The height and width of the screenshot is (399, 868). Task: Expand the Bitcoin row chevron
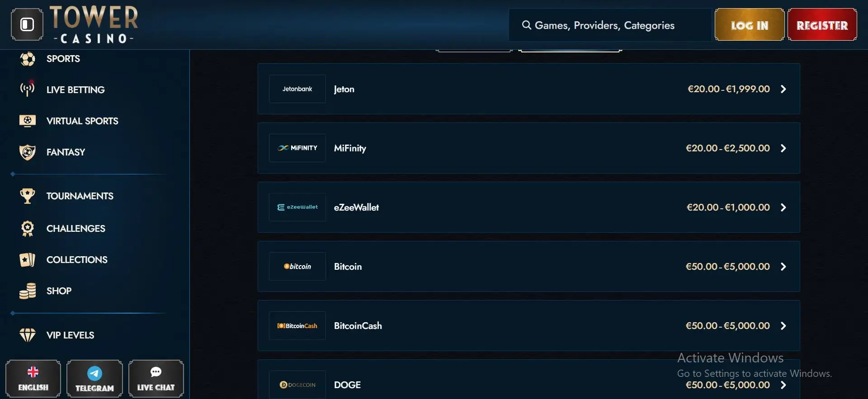click(x=783, y=267)
